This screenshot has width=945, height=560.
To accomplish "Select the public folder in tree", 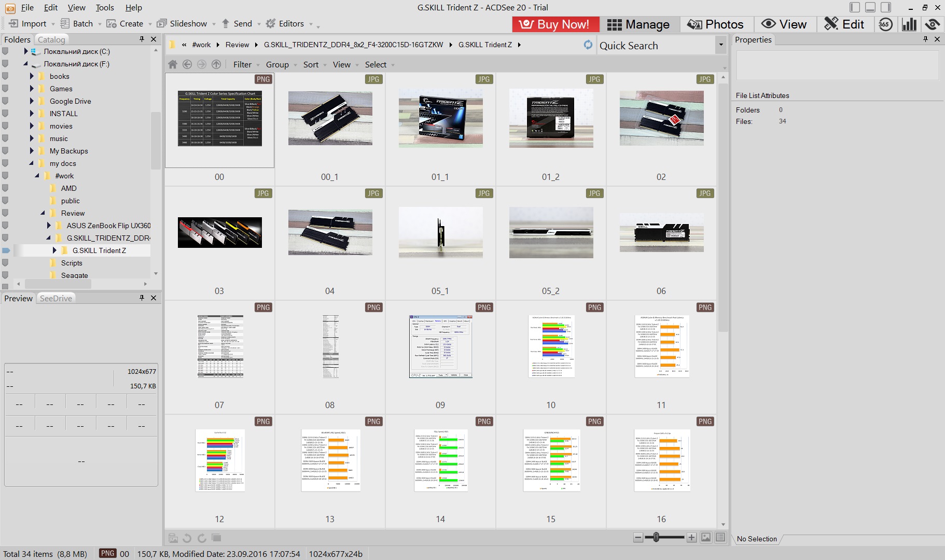I will coord(71,201).
